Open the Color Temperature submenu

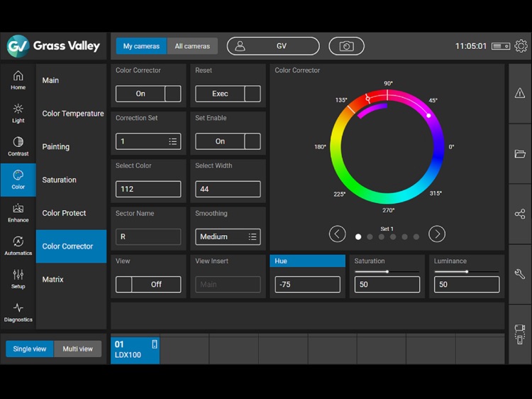tap(72, 114)
